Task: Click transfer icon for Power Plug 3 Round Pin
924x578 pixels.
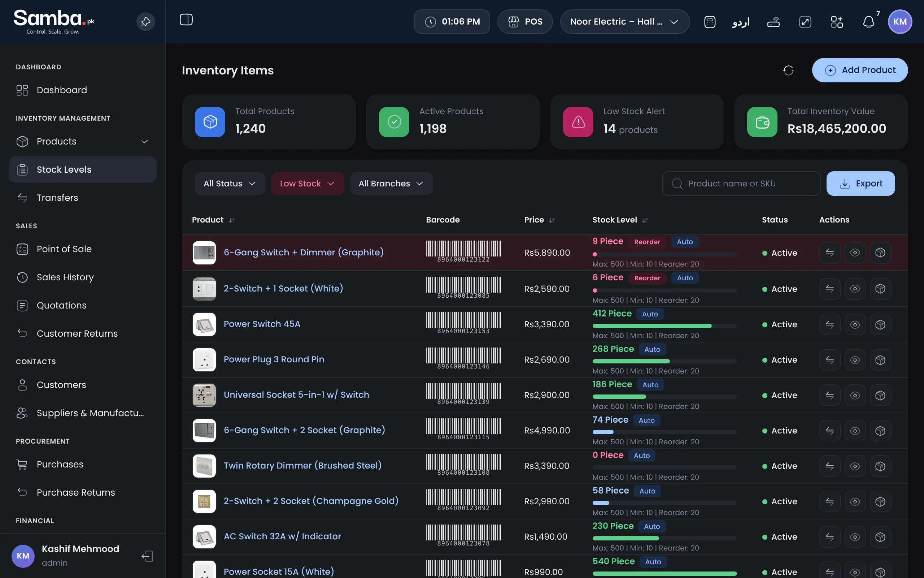Action: [x=829, y=360]
